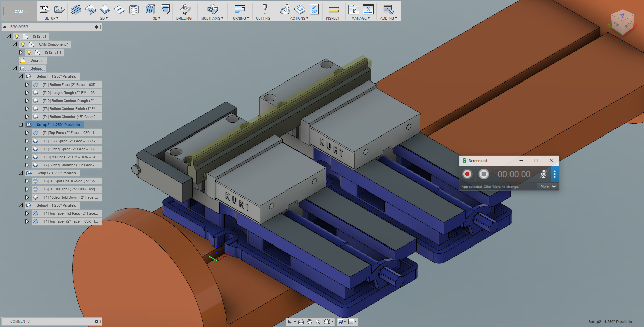Open the TURNING menu

[x=239, y=18]
